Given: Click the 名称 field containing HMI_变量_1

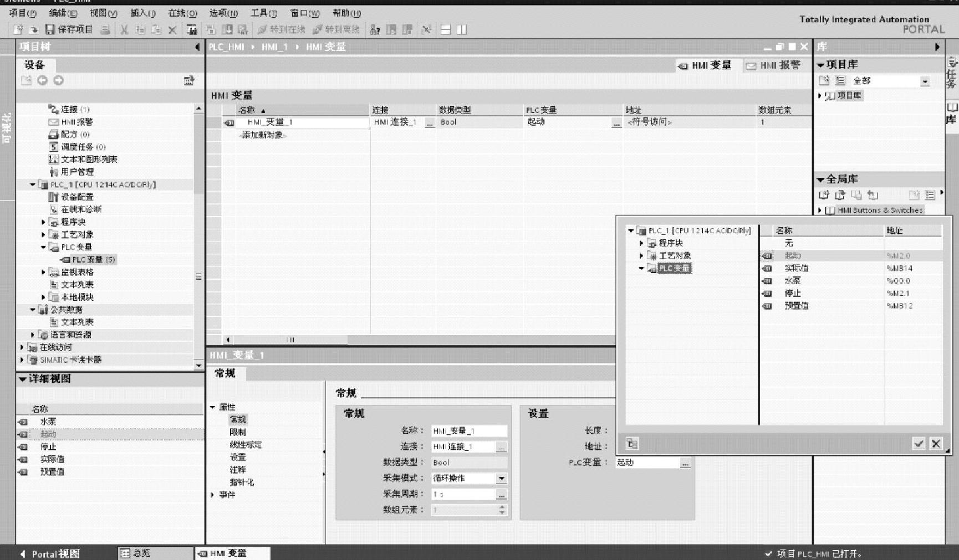Looking at the screenshot, I should pyautogui.click(x=469, y=431).
